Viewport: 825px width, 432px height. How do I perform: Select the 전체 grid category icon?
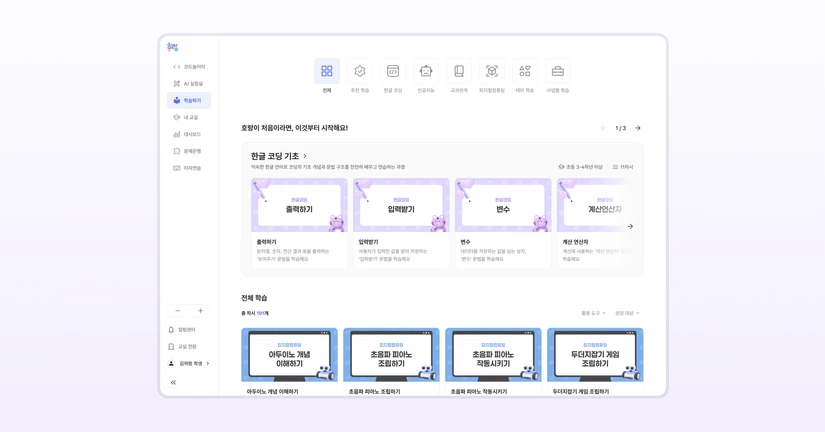[327, 71]
